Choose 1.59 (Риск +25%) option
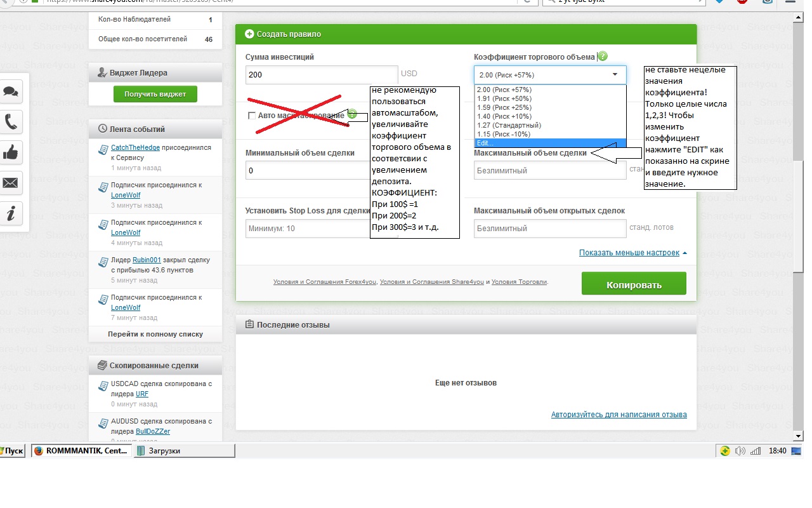812x508 pixels. coord(550,107)
